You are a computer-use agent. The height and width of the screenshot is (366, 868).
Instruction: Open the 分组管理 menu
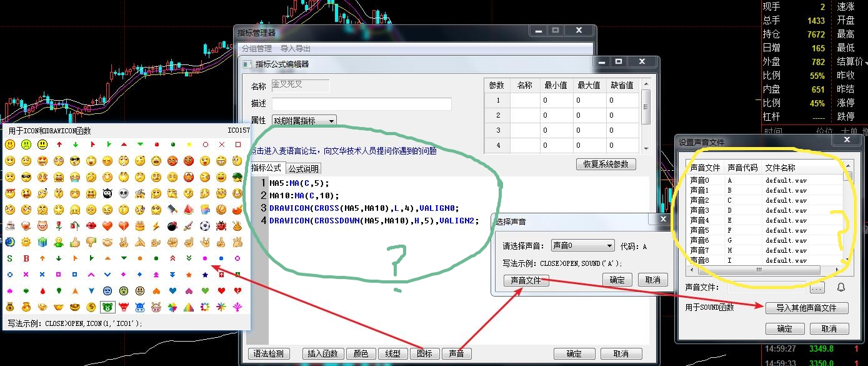tap(257, 48)
